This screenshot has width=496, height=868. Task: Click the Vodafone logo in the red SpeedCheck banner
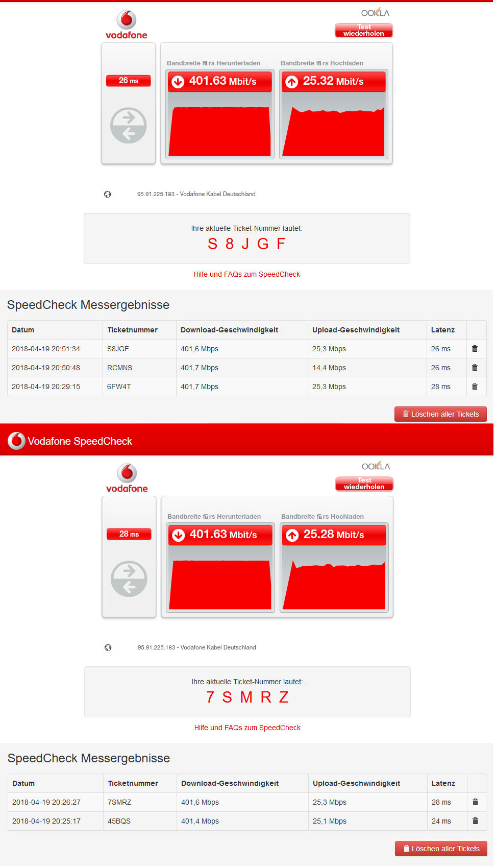16,441
